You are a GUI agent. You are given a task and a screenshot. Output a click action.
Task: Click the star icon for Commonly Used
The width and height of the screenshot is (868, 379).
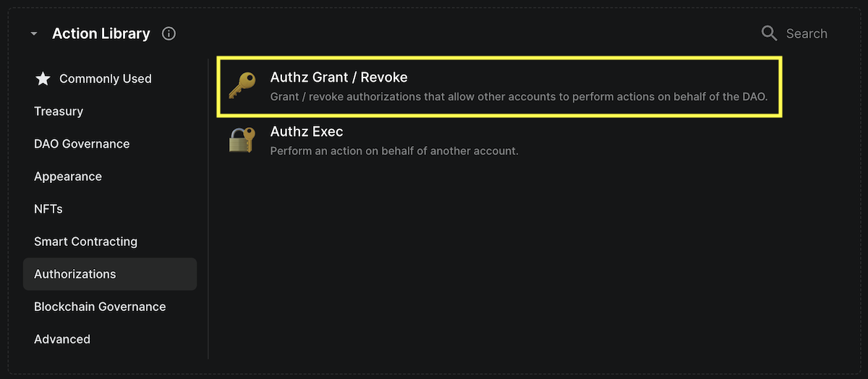[x=43, y=79]
